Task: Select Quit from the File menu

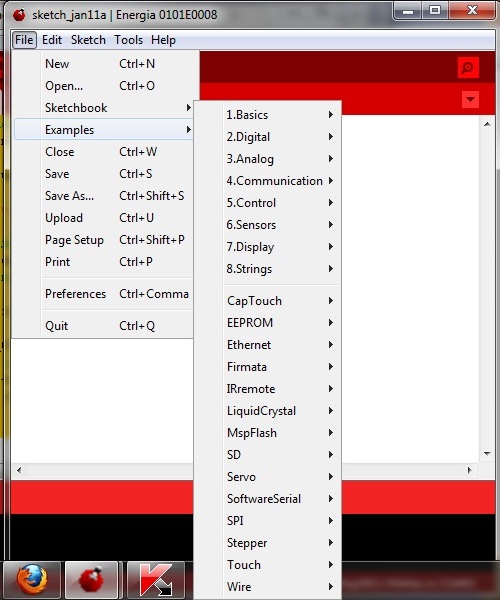Action: point(103,326)
